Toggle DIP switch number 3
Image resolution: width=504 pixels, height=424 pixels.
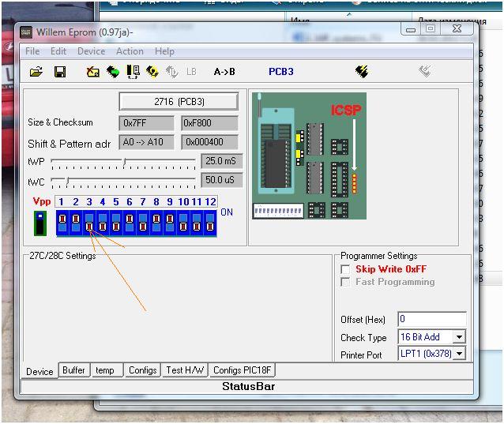[x=89, y=223]
